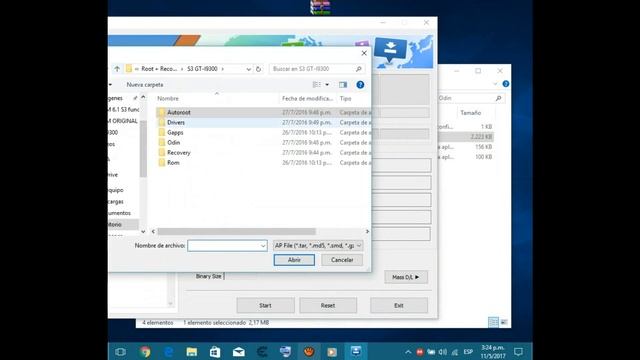Switch Explorer to large icons view

[504, 322]
